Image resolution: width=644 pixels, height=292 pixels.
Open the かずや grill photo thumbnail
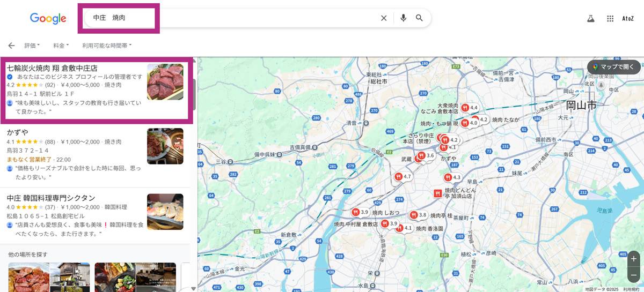tap(165, 146)
